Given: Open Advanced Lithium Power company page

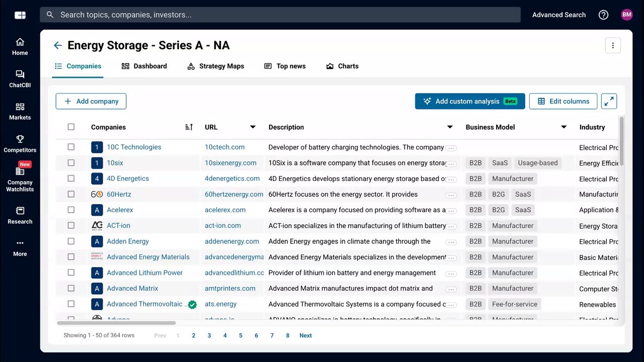Looking at the screenshot, I should pyautogui.click(x=144, y=273).
